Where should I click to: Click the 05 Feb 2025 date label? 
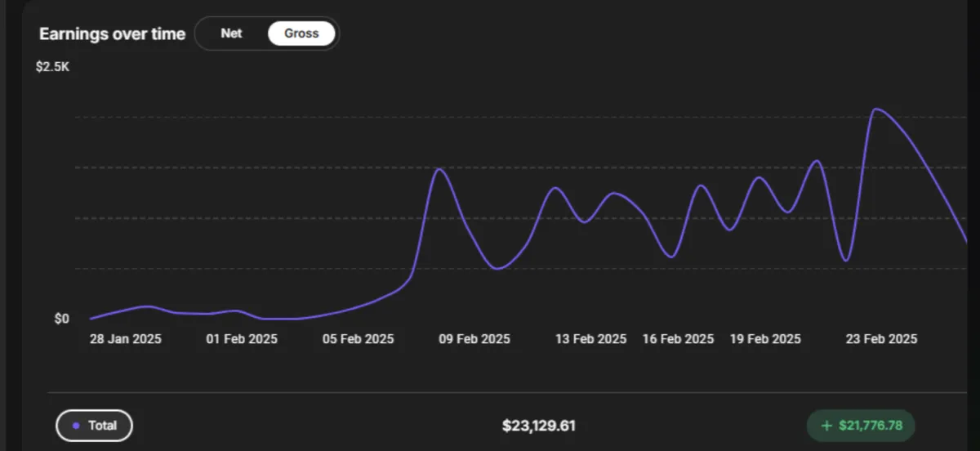pyautogui.click(x=358, y=339)
